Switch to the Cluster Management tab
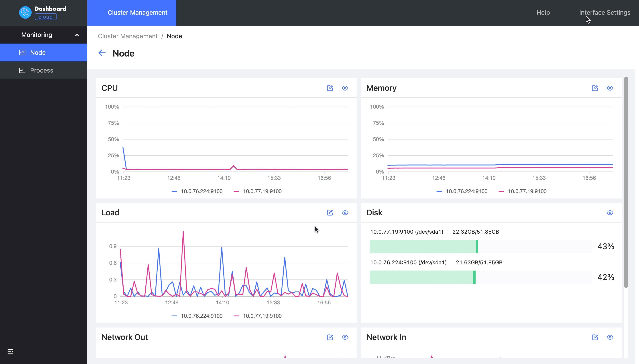The height and width of the screenshot is (364, 639). pos(138,12)
